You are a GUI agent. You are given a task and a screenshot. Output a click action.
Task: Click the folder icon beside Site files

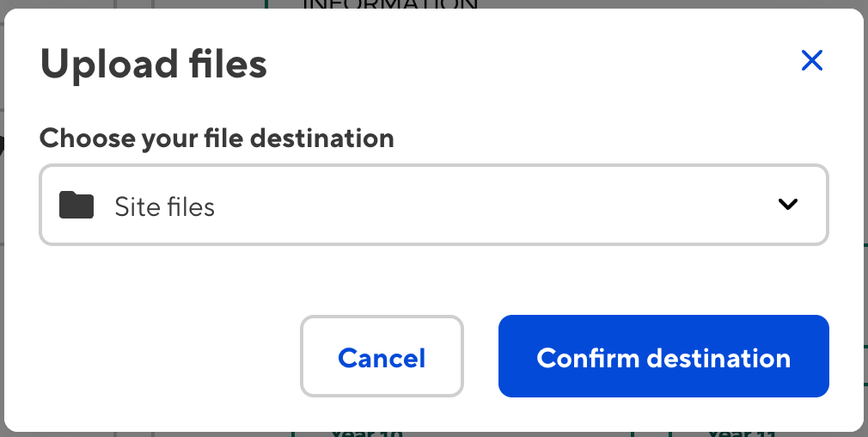[x=76, y=206]
